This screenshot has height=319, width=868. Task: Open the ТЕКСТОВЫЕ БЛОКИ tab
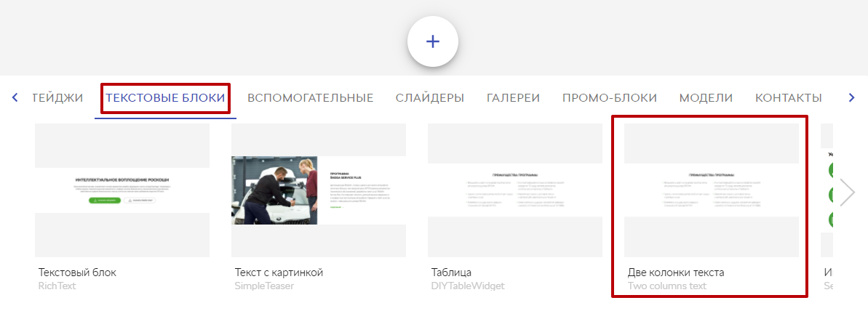[165, 98]
